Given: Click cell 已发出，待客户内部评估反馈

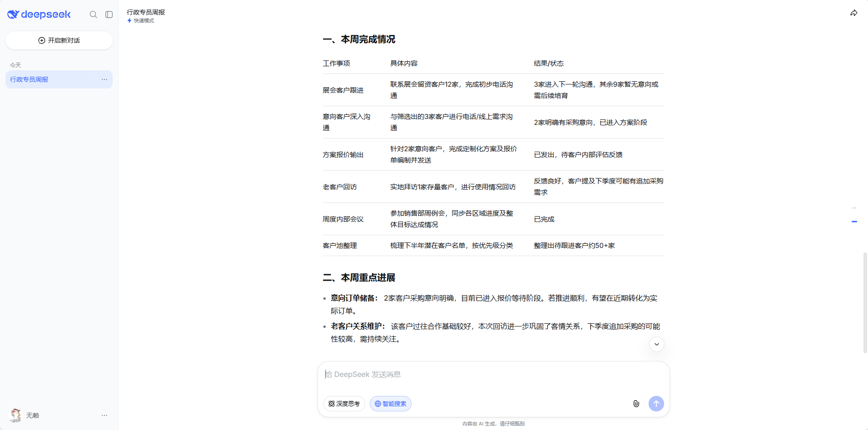Looking at the screenshot, I should [578, 155].
